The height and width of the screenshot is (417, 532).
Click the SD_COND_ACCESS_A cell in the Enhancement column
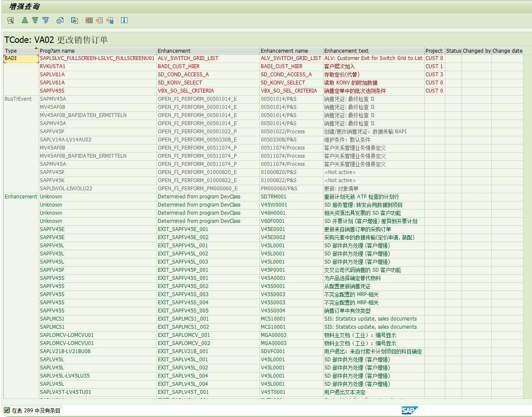tap(208, 75)
